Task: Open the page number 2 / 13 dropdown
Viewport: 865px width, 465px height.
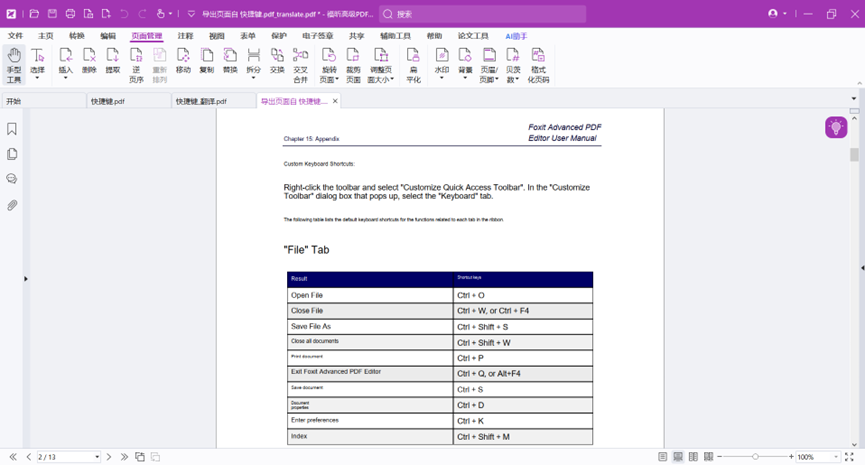Action: point(97,457)
